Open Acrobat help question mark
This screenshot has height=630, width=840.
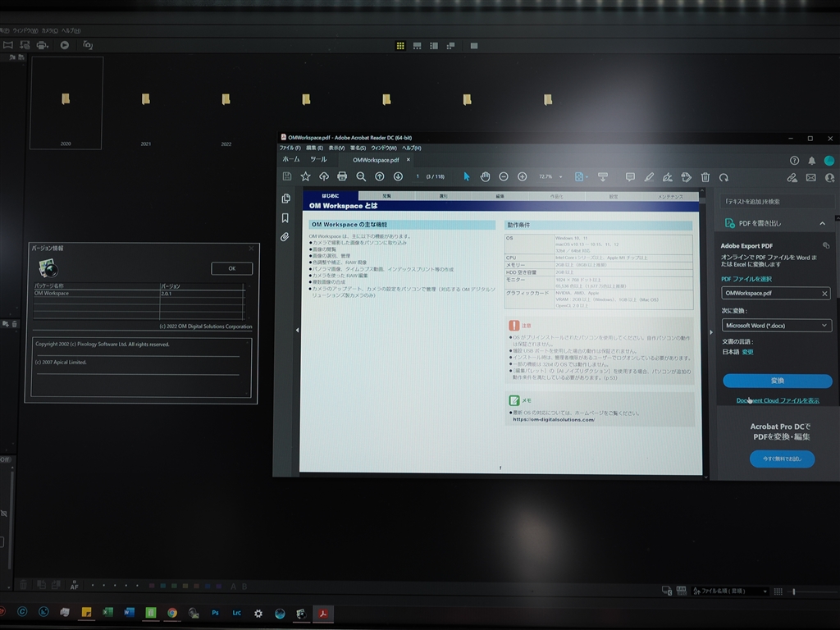pos(794,161)
